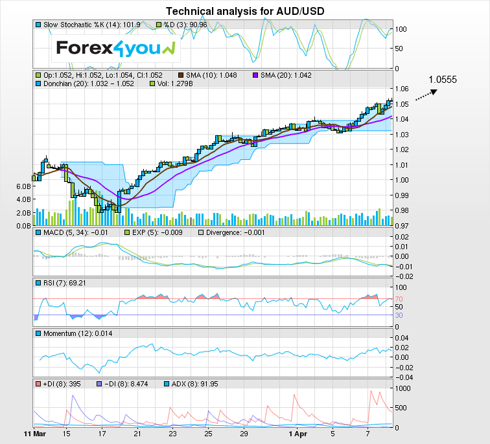Viewport: 490px width, 444px height.
Task: Click the '29' date label on the time axis
Action: coord(244,434)
